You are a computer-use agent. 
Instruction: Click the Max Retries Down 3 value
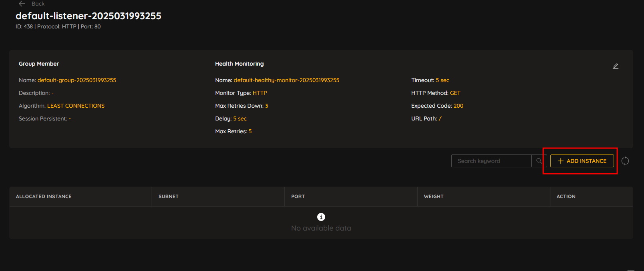(x=266, y=106)
